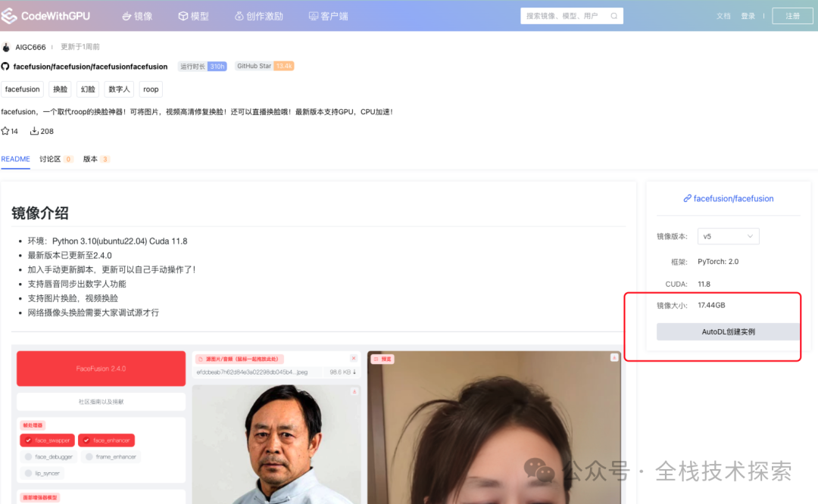
Task: Select the 换脸 tag
Action: pos(60,89)
